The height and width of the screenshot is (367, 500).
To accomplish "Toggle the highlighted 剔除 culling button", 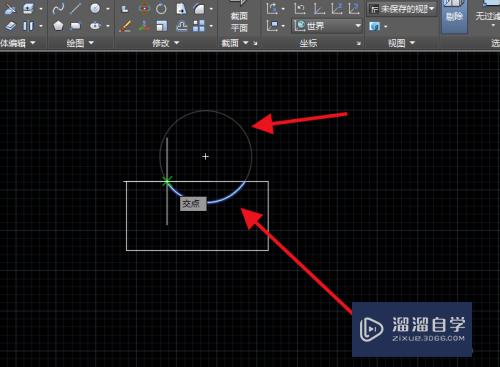I will [x=454, y=16].
